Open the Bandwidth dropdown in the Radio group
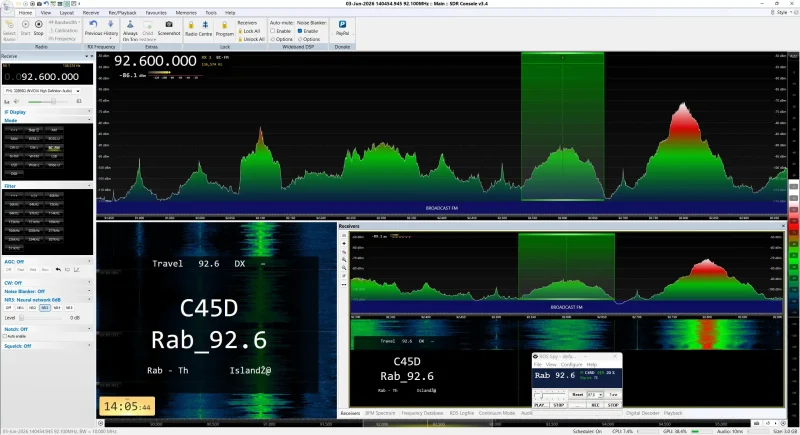Image resolution: width=800 pixels, height=435 pixels. click(64, 22)
